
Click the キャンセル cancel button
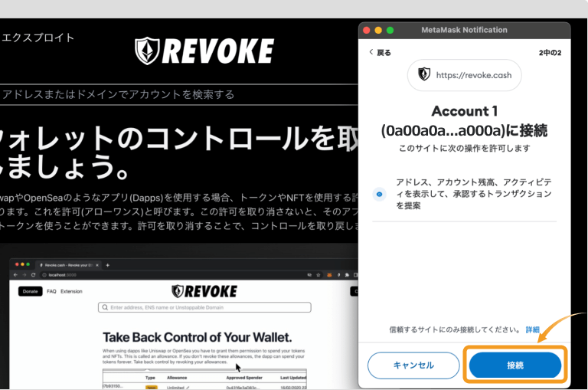[x=413, y=365]
